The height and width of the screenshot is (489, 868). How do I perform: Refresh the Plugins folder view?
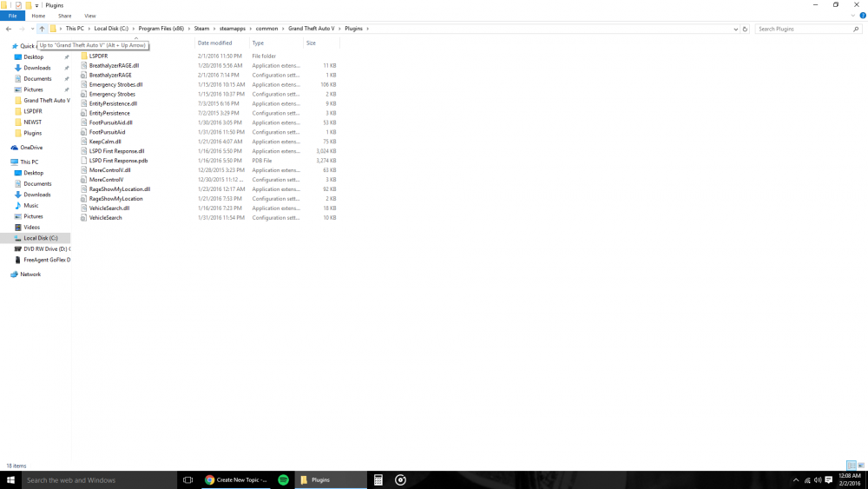point(745,29)
